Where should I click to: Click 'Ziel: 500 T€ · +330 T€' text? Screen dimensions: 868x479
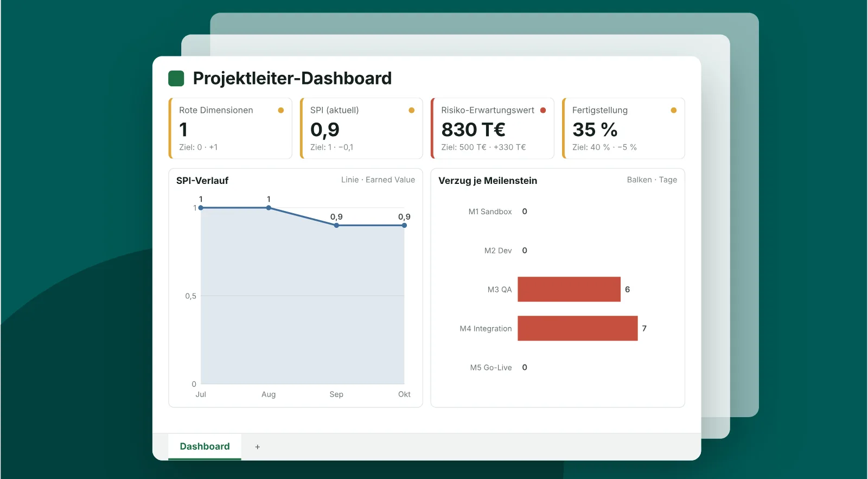click(x=483, y=147)
